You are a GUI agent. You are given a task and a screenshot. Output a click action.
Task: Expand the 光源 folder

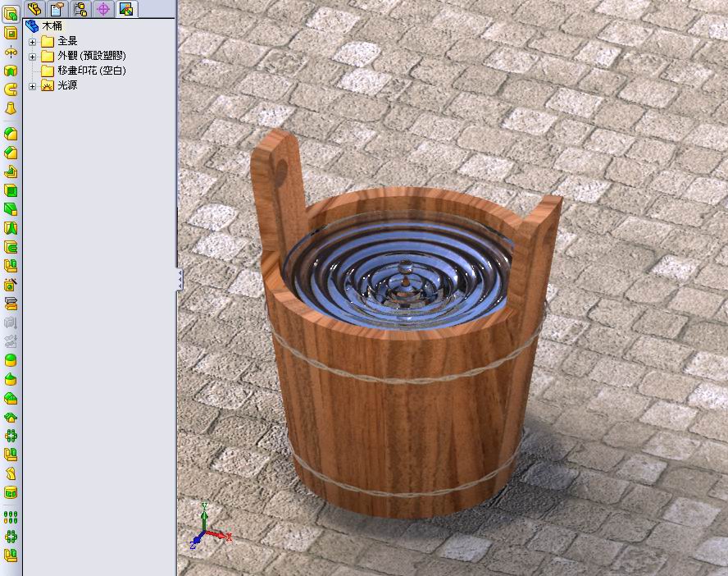(32, 86)
